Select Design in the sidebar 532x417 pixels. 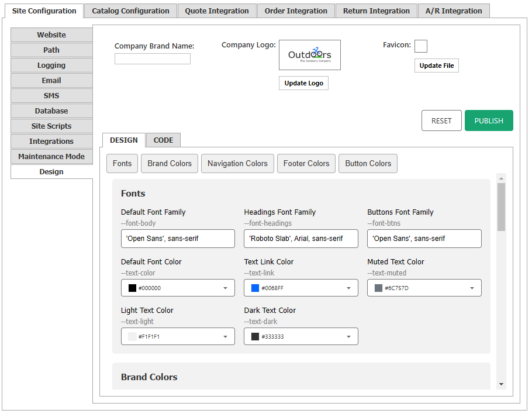(x=51, y=172)
